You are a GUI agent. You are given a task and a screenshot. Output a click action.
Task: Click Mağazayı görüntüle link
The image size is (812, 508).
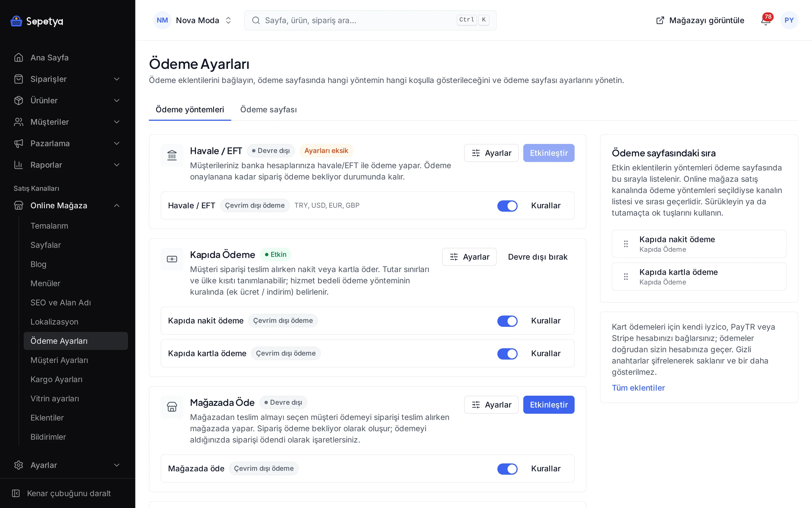point(700,20)
